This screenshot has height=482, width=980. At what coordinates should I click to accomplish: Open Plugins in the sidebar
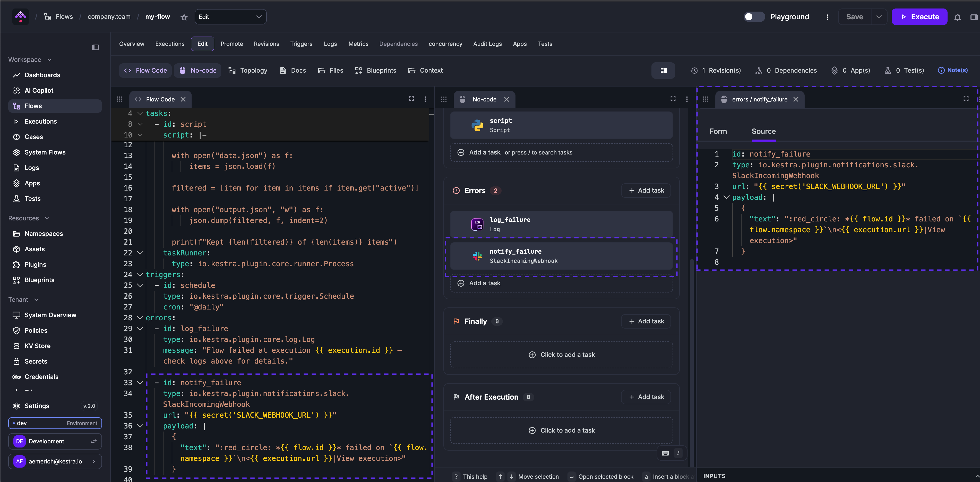55,264
